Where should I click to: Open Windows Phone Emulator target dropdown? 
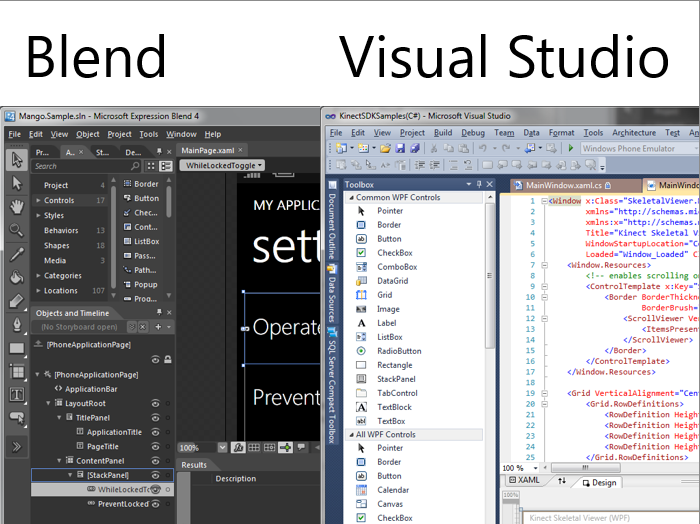(639, 148)
